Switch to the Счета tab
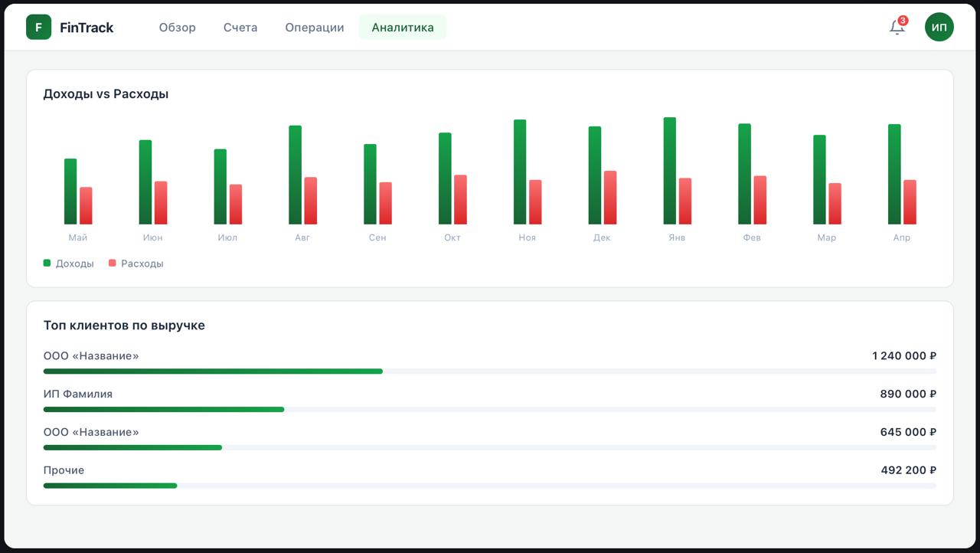The image size is (980, 553). pyautogui.click(x=240, y=28)
